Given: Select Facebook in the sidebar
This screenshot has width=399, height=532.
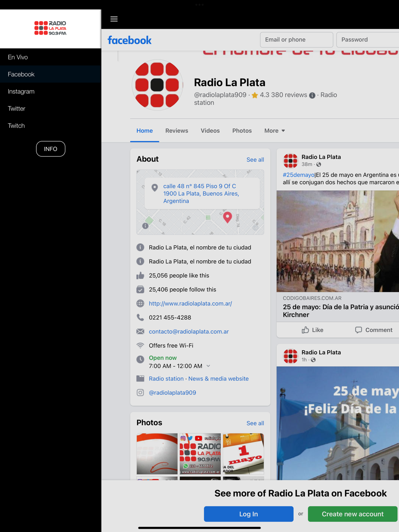Looking at the screenshot, I should 50,74.
